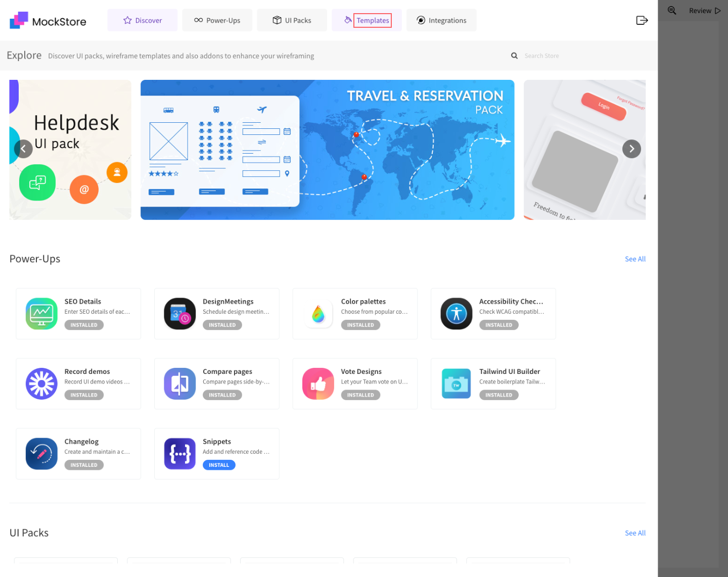Switch to the Power-Ups tab

[x=217, y=21]
